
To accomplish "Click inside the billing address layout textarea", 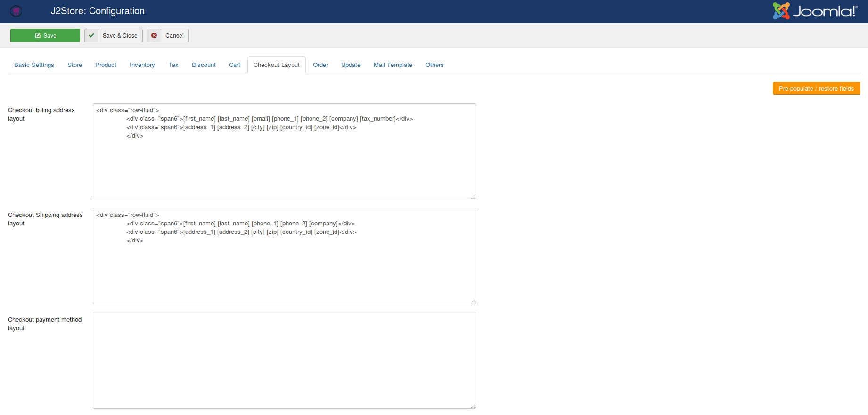I will click(x=285, y=151).
